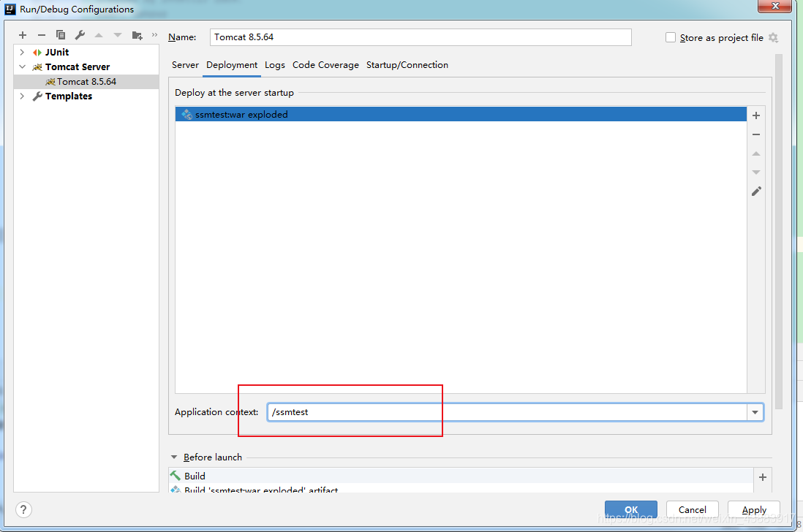Click the Apply button

pyautogui.click(x=754, y=509)
